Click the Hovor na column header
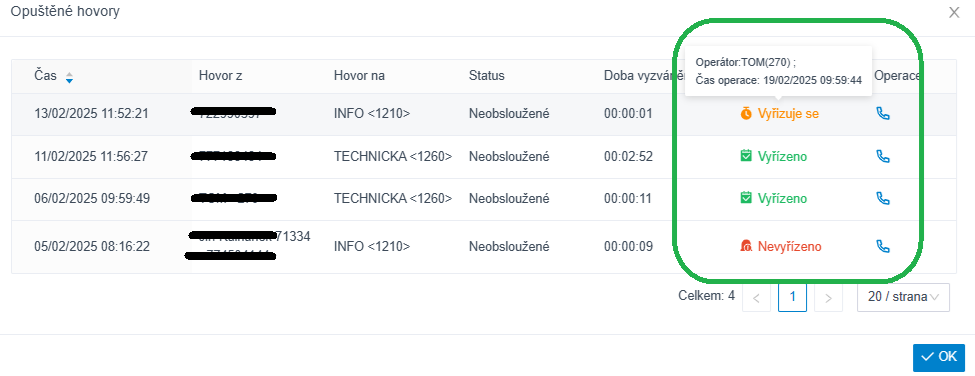The image size is (975, 376). pyautogui.click(x=359, y=76)
